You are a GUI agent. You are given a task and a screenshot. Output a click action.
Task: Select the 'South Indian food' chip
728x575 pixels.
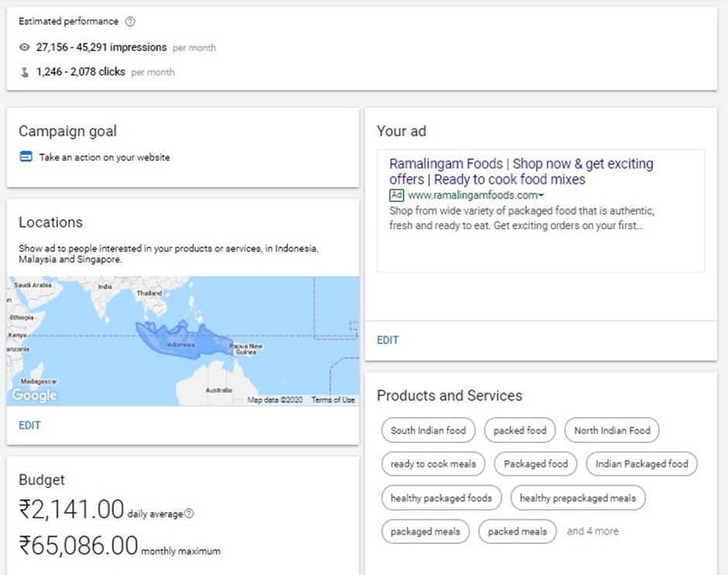428,430
